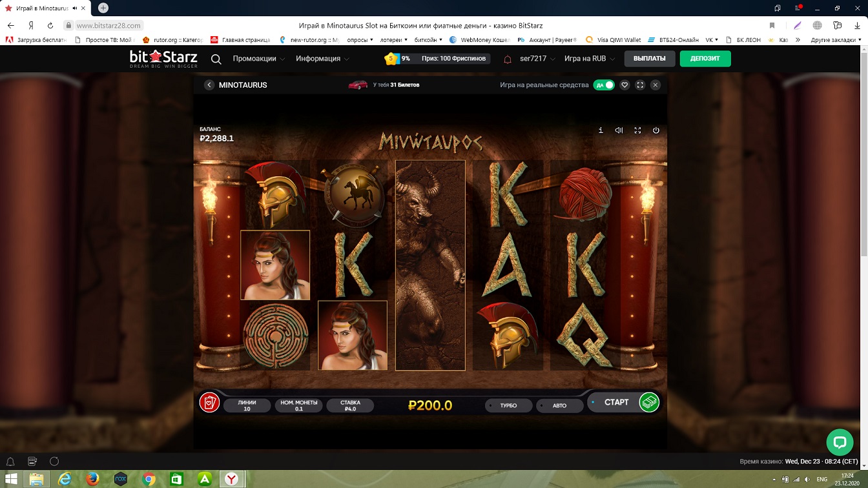Expand the опросы bookmarks folder
868x488 pixels.
(360, 40)
